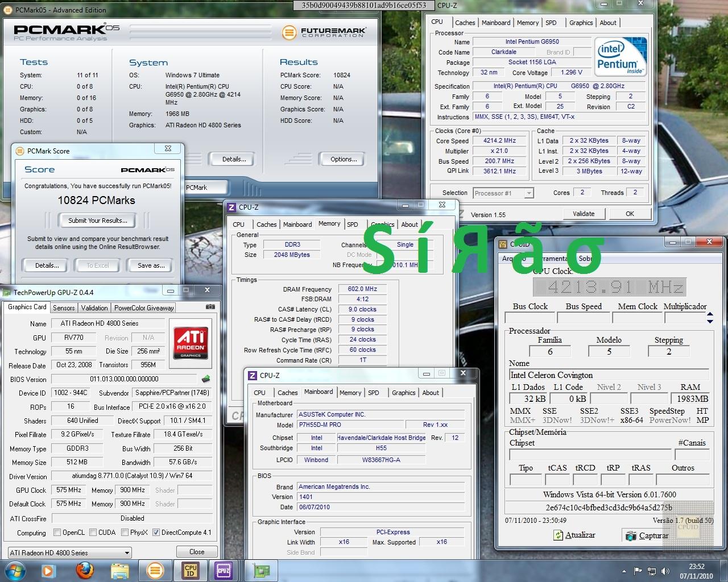Select Caches tab in top CPU-Z window
This screenshot has width=728, height=582.
[465, 23]
